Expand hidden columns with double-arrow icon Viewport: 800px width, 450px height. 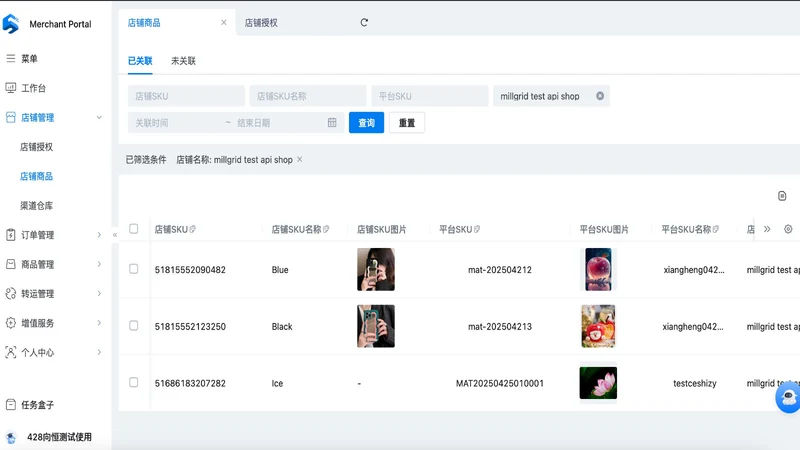tap(767, 229)
